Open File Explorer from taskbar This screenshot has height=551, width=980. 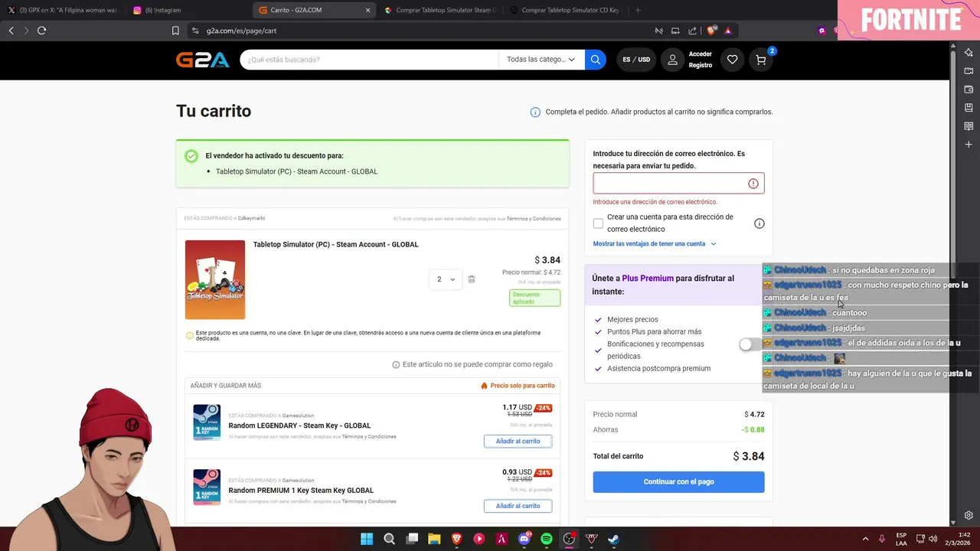click(434, 539)
